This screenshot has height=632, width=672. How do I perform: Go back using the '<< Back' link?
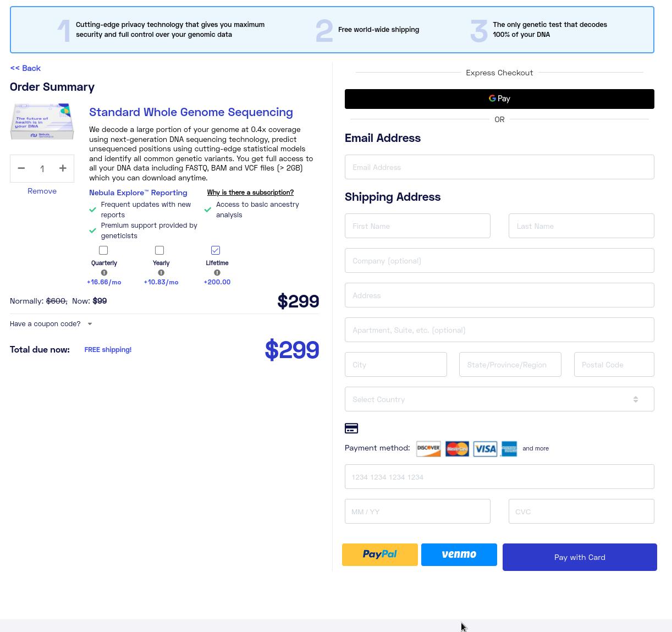point(25,68)
